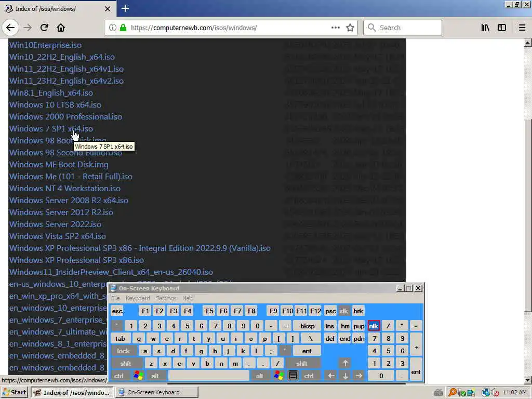Open the Windows 2000 Professional.iso link

65,117
